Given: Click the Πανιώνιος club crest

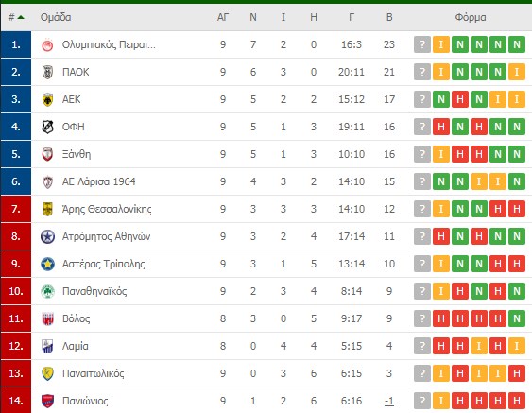Looking at the screenshot, I should click(x=47, y=401).
